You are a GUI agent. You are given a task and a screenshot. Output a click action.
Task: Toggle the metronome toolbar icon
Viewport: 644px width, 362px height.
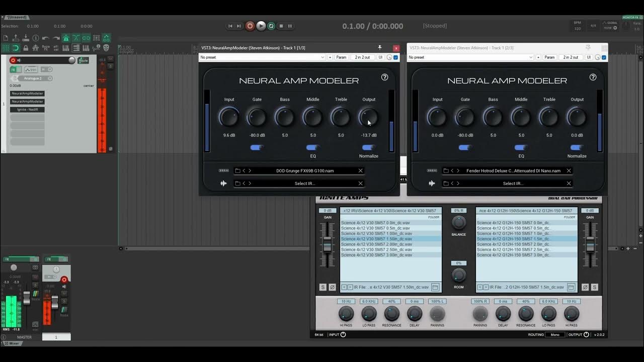(66, 38)
